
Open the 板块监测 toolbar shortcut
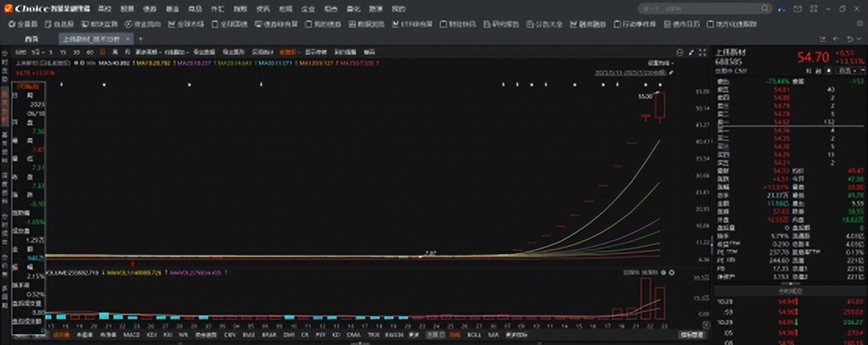click(100, 24)
